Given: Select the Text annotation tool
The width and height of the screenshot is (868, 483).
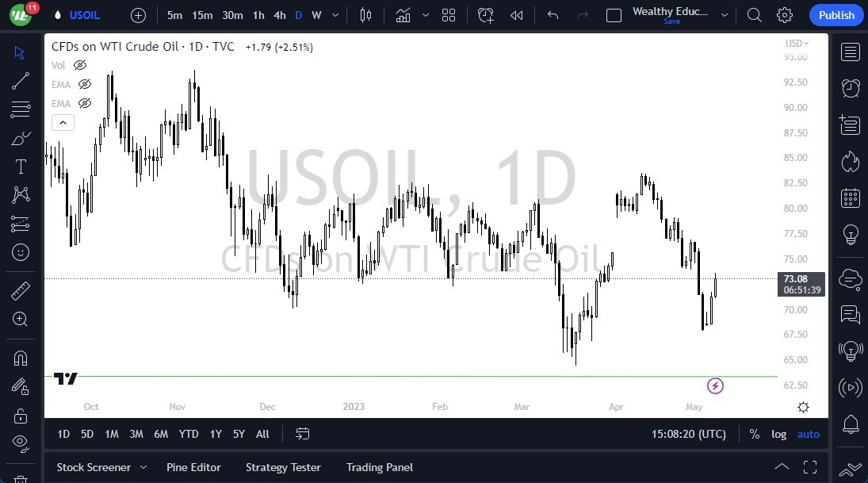Looking at the screenshot, I should pyautogui.click(x=20, y=166).
